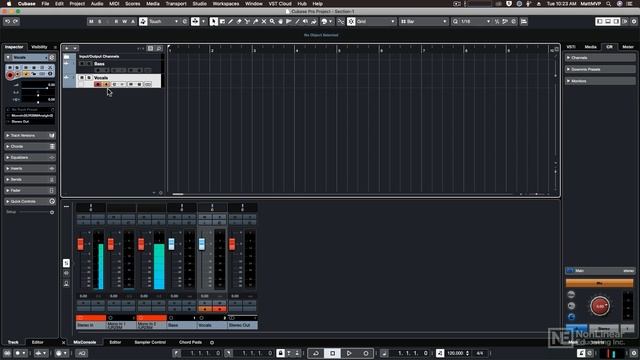Open the 1/16 quantize preset dropdown
Viewport: 640px width, 360px height.
(x=471, y=21)
